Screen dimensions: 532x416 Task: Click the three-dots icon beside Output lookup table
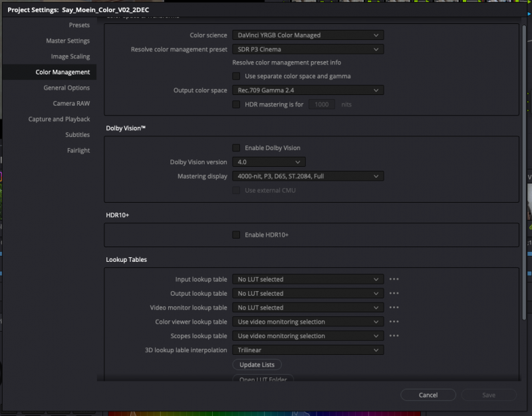coord(394,294)
